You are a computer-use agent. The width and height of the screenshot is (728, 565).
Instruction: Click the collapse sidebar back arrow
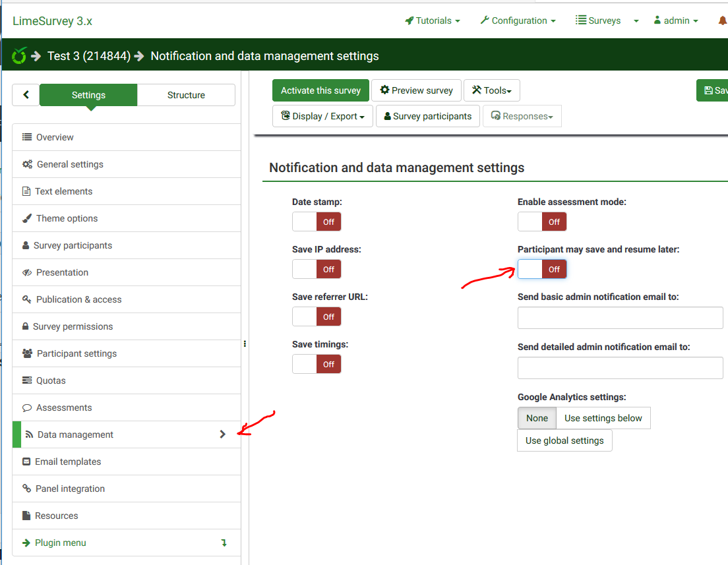(x=26, y=95)
